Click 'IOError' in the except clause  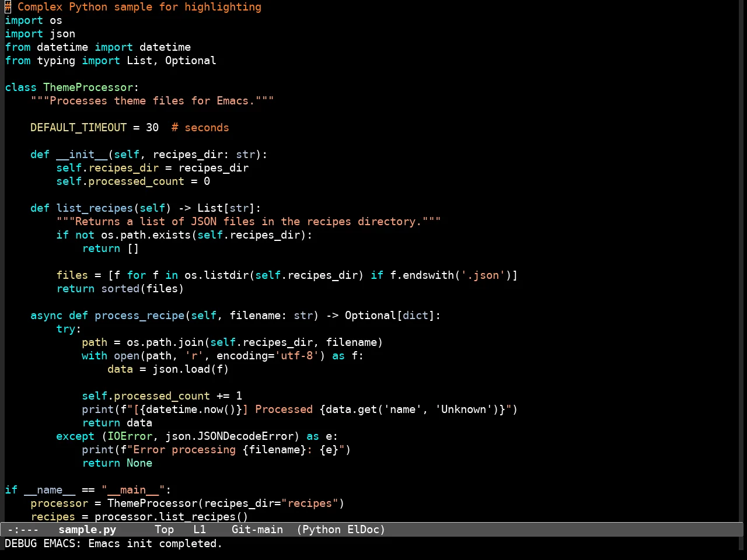point(130,436)
